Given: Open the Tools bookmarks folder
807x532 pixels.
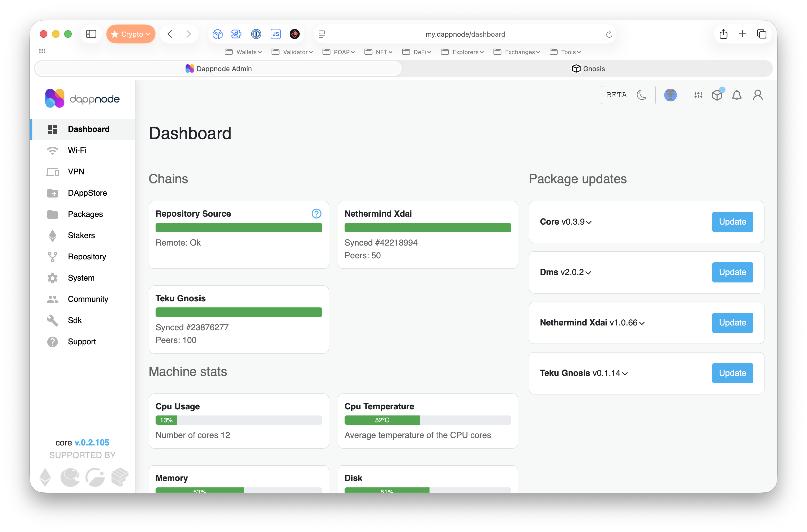Looking at the screenshot, I should pos(565,52).
